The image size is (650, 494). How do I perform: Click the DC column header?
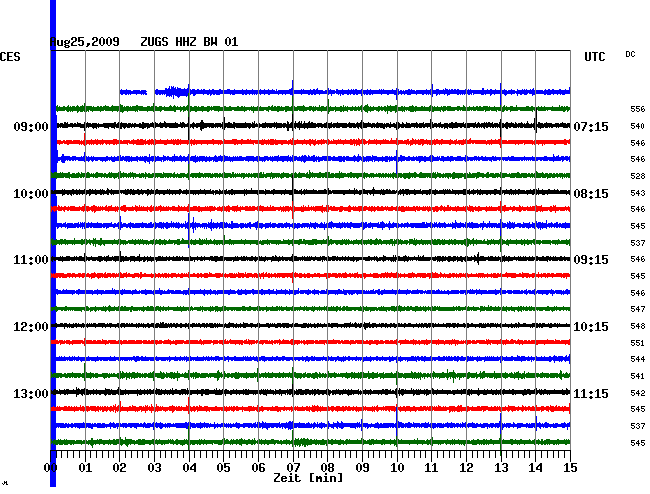(630, 54)
